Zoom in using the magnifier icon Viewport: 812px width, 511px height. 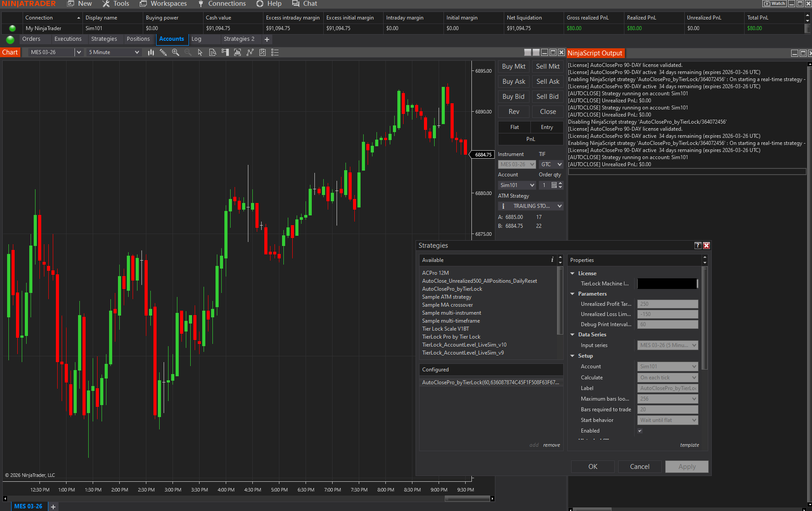pos(176,52)
